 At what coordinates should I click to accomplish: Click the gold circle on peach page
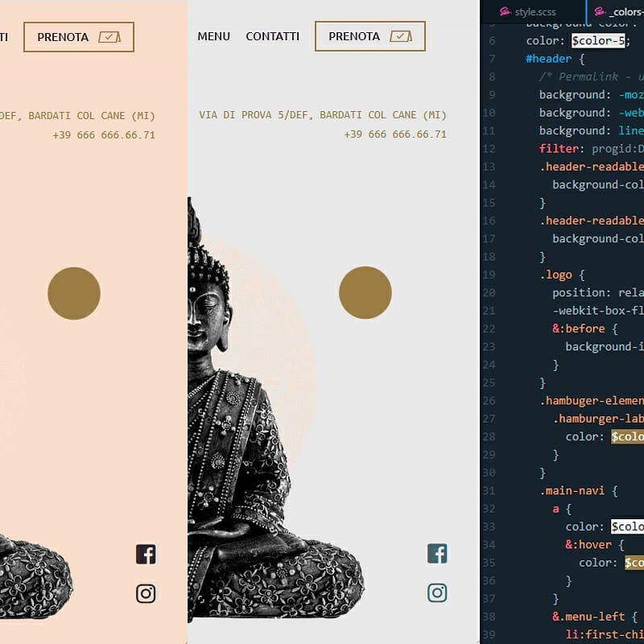[74, 293]
